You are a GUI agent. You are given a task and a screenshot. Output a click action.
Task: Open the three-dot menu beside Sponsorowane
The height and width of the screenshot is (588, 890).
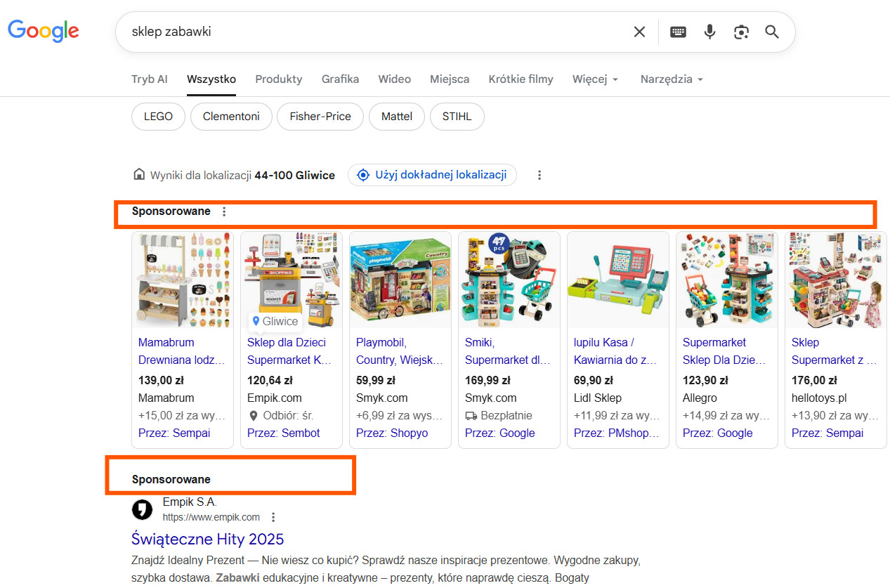[x=223, y=211]
